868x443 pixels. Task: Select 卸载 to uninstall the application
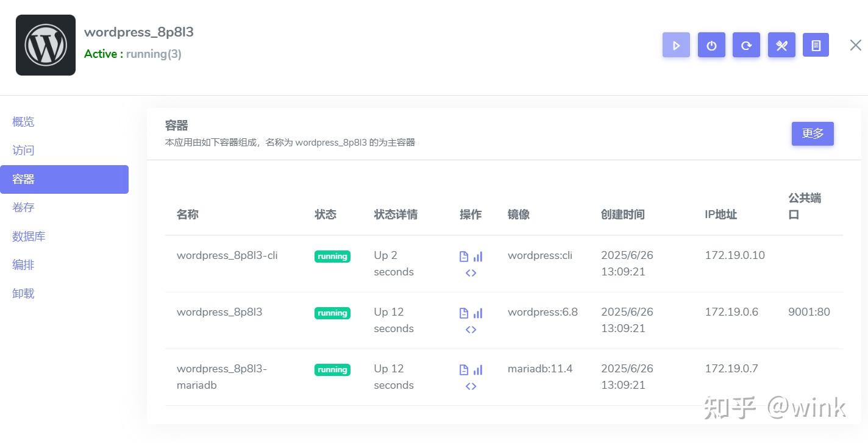point(23,293)
